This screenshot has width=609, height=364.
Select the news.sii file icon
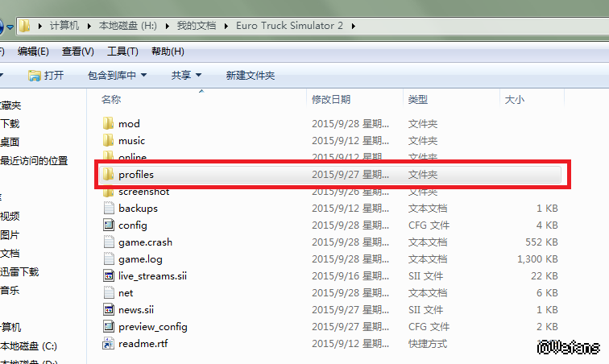pos(109,309)
